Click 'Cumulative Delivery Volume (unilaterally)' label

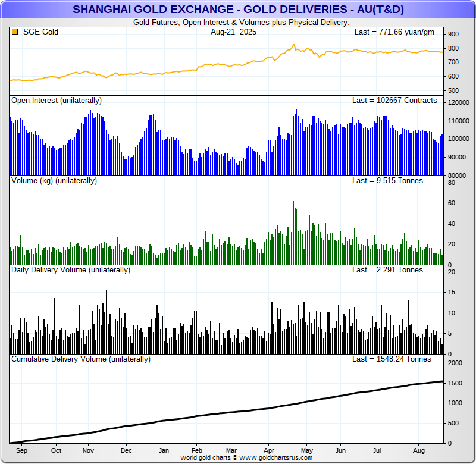[81, 359]
